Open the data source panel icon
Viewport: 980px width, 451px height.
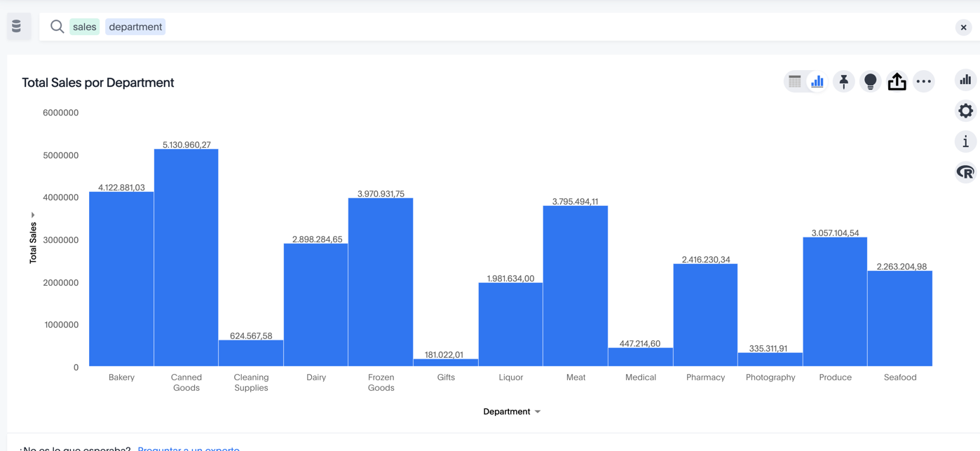pos(17,27)
